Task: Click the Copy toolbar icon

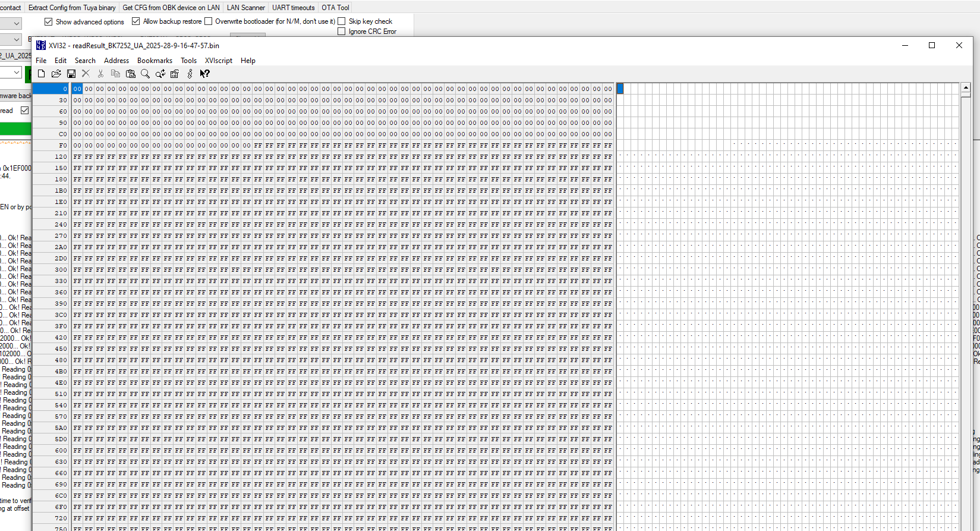Action: coord(115,74)
